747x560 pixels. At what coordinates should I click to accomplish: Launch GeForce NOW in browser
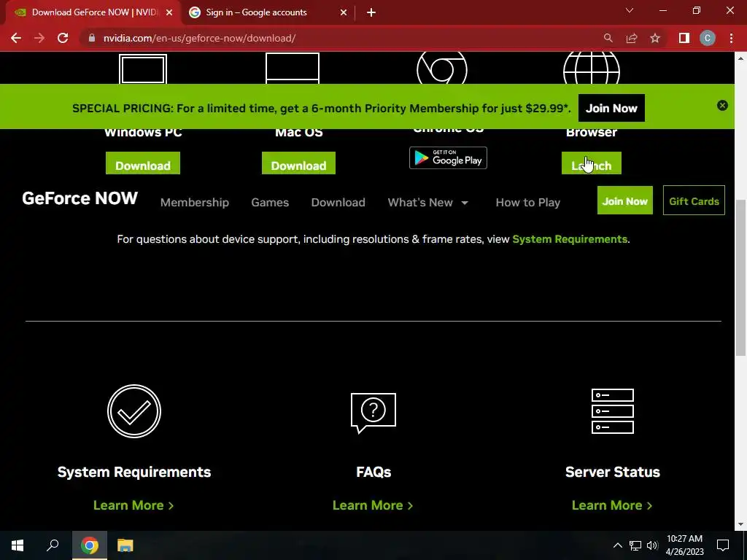coord(591,163)
